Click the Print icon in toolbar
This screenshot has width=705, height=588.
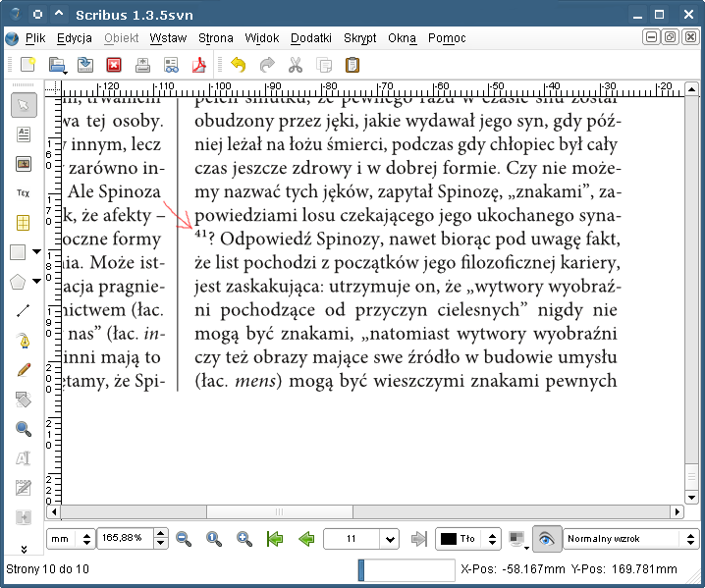click(x=142, y=66)
